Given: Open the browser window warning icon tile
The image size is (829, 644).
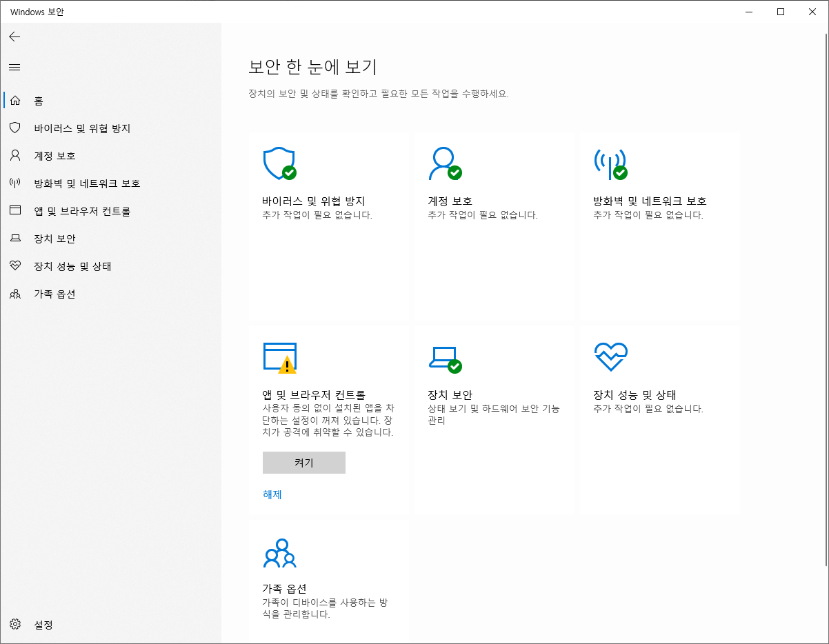Looking at the screenshot, I should click(279, 358).
